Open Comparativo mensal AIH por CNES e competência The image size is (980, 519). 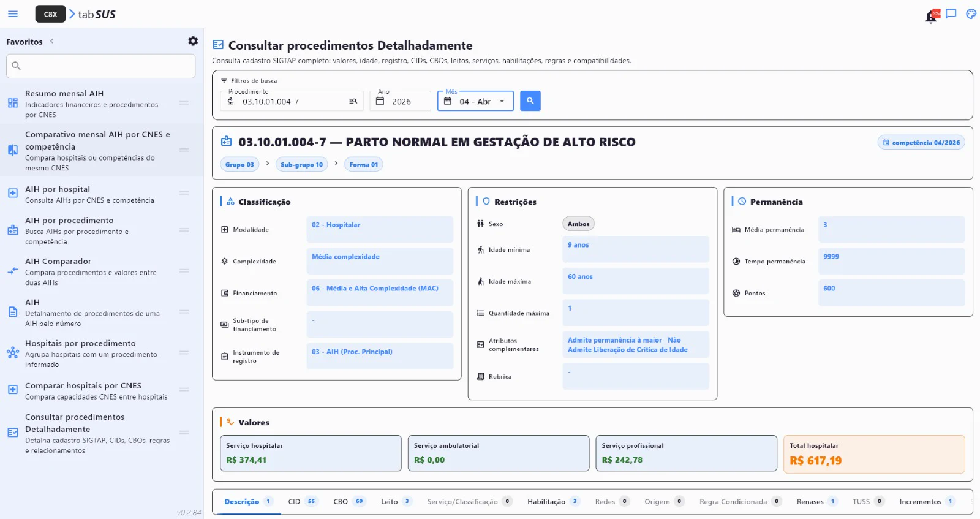pyautogui.click(x=102, y=151)
